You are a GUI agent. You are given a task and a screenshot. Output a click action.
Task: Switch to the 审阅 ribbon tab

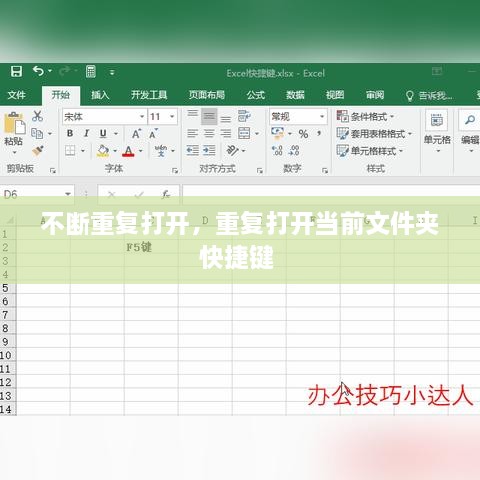tap(375, 95)
